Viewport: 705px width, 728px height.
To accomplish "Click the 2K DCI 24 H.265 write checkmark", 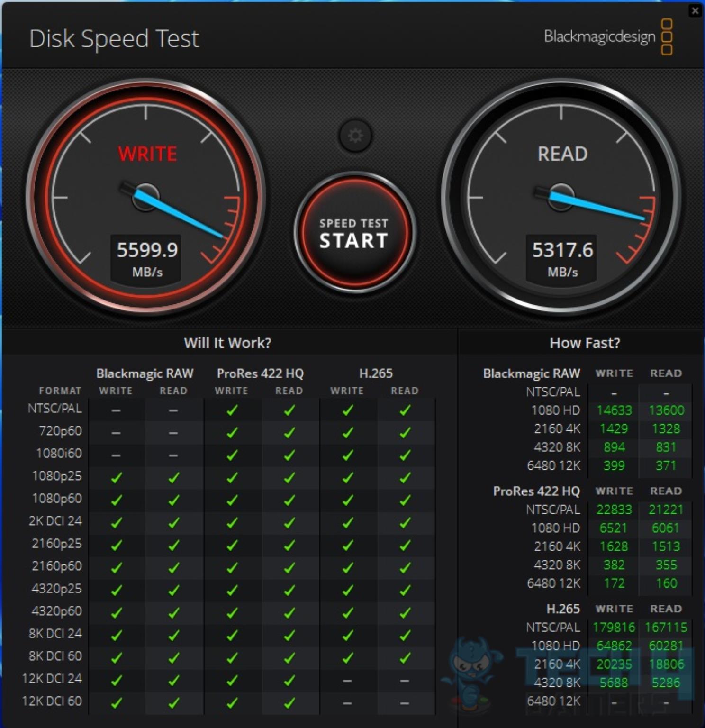I will tap(347, 523).
